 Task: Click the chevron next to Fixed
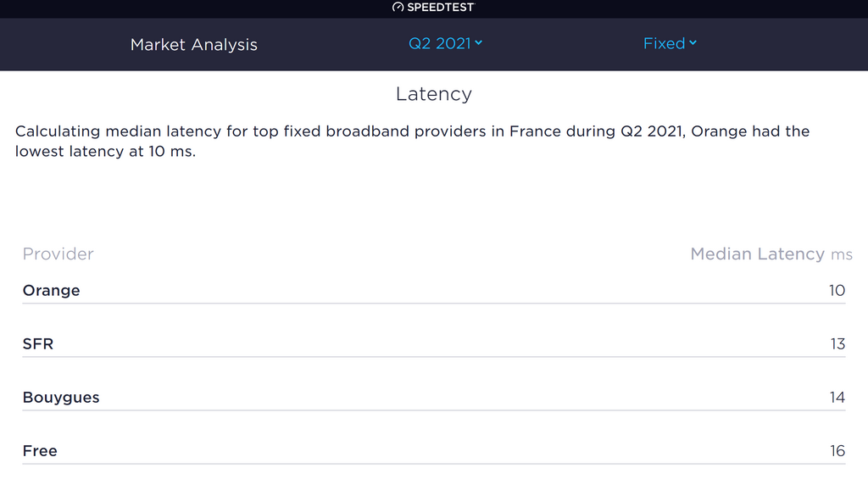tap(693, 42)
